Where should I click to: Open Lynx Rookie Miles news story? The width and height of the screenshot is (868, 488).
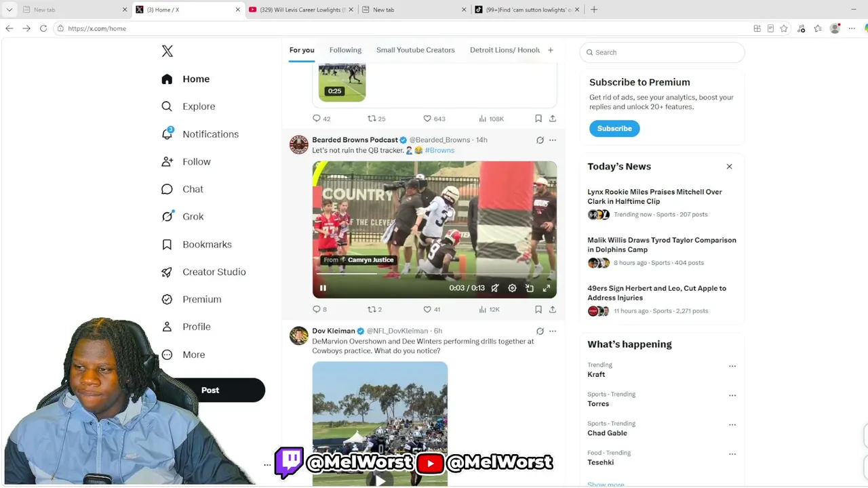(662, 203)
